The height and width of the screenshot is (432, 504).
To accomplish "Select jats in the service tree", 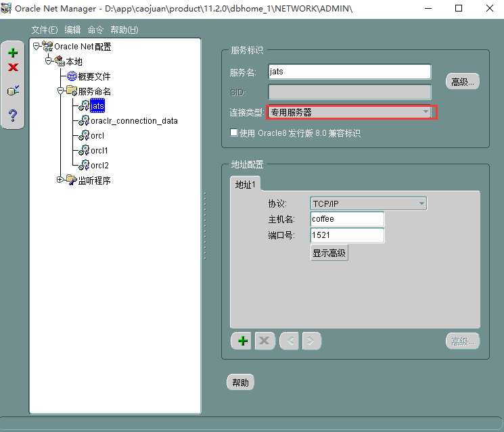I will click(97, 106).
